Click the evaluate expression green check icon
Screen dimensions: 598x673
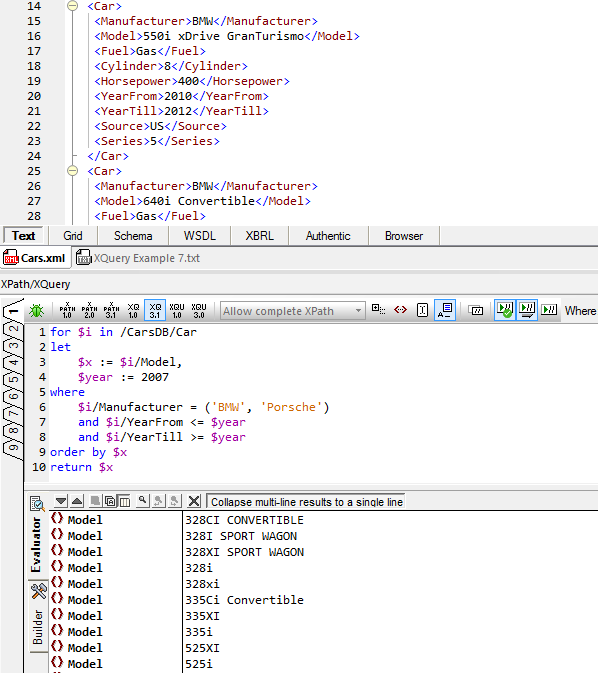pyautogui.click(x=504, y=310)
